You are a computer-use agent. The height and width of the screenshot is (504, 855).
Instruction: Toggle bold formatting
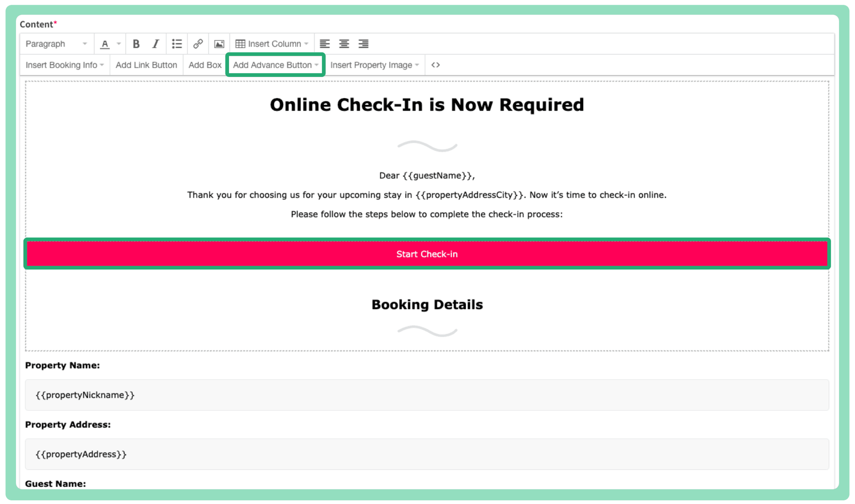click(x=136, y=44)
